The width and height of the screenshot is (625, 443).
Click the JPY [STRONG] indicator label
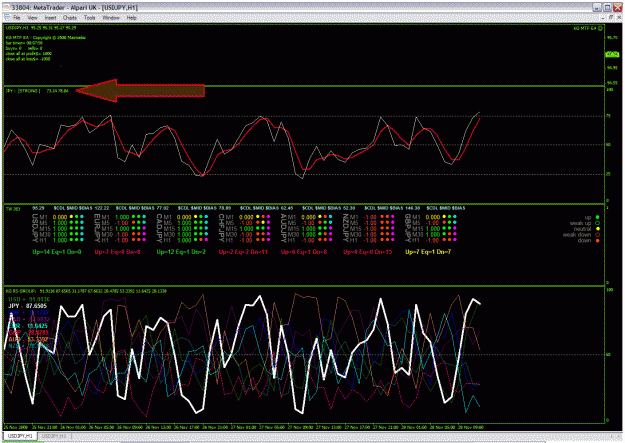pos(23,91)
